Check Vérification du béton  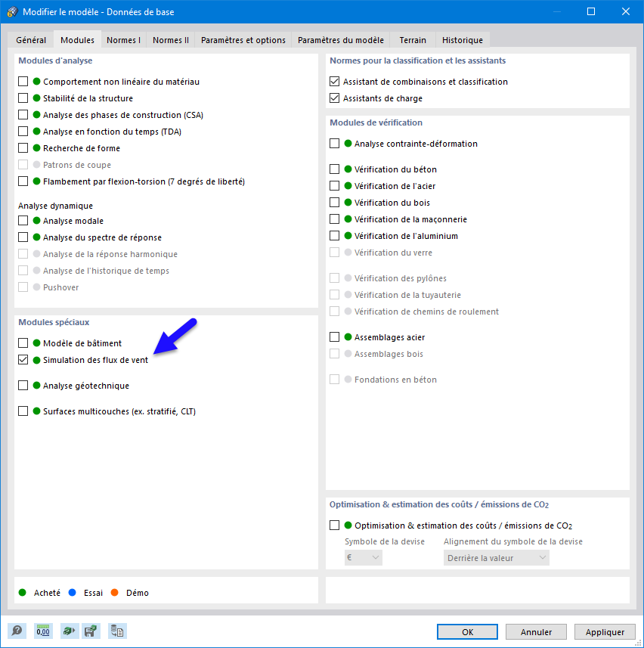[x=335, y=169]
